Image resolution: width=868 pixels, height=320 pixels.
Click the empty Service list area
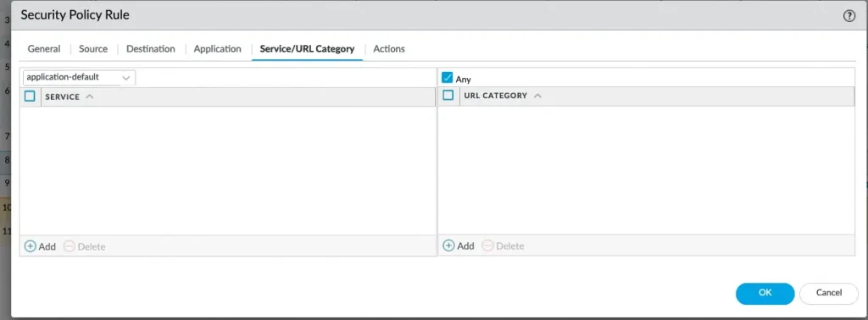(228, 170)
